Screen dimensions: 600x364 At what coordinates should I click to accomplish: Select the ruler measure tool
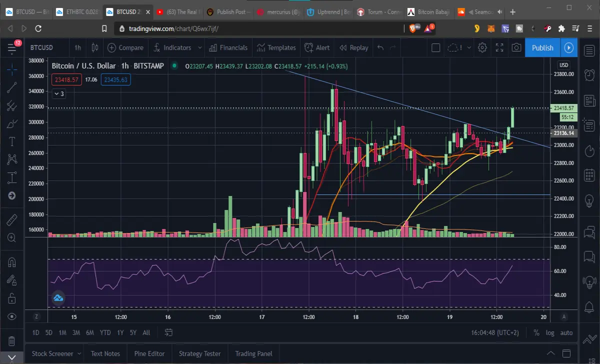pos(12,219)
